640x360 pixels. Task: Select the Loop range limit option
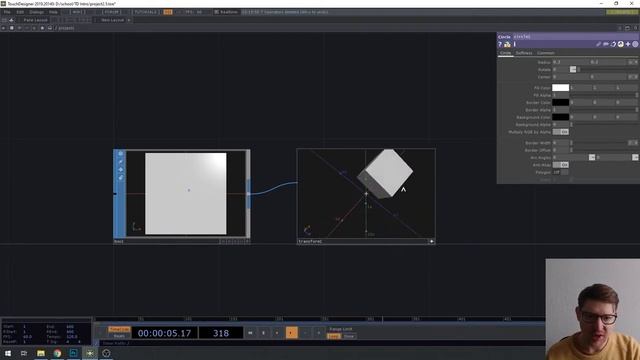(x=333, y=336)
